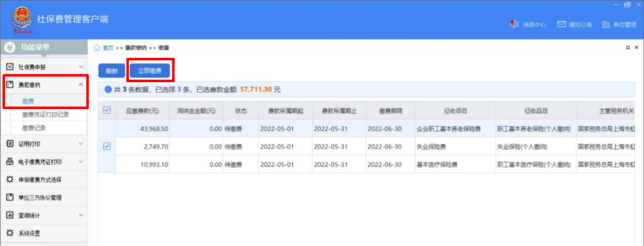Open 消息中心 text link
Viewport: 644px width, 246px height.
534,24
